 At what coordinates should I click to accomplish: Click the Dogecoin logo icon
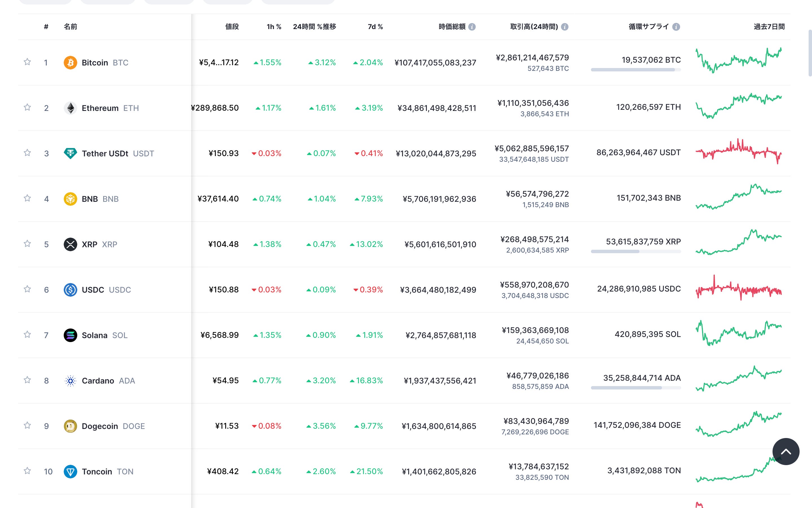70,426
